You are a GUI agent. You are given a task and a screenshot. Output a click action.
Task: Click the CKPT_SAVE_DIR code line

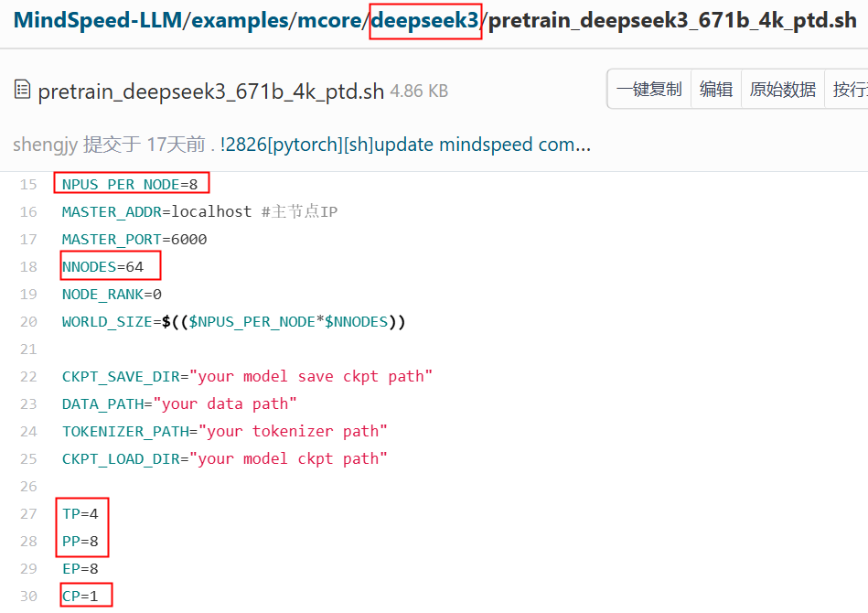247,377
